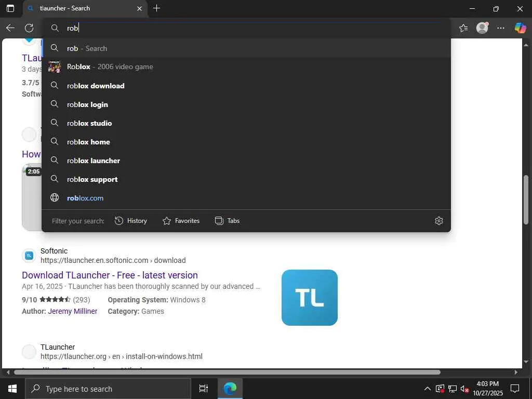Click tlauncher.org install-on-windows URL
This screenshot has height=399, width=532.
click(x=122, y=356)
